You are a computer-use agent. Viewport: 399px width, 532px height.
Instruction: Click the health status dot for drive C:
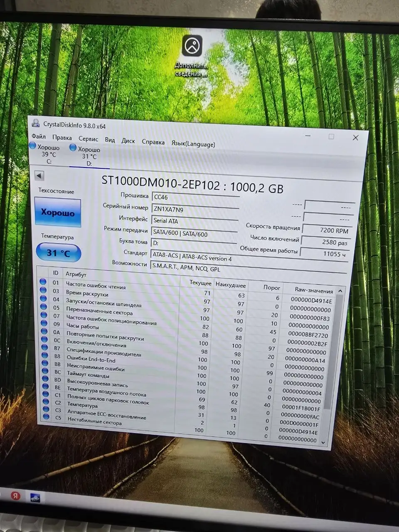(32, 146)
